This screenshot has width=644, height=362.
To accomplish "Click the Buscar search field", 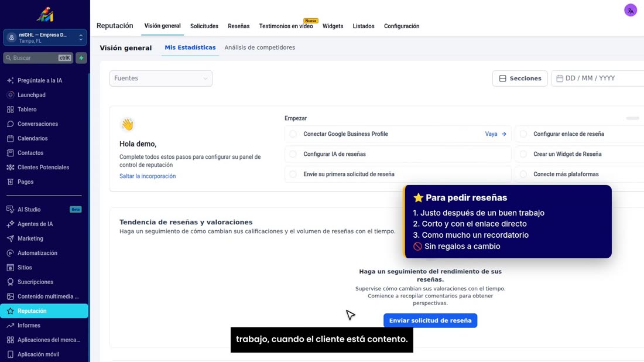I will 38,58.
